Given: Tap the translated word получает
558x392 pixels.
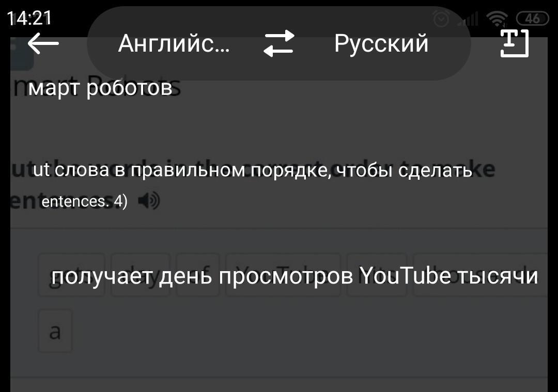Looking at the screenshot, I should (103, 276).
